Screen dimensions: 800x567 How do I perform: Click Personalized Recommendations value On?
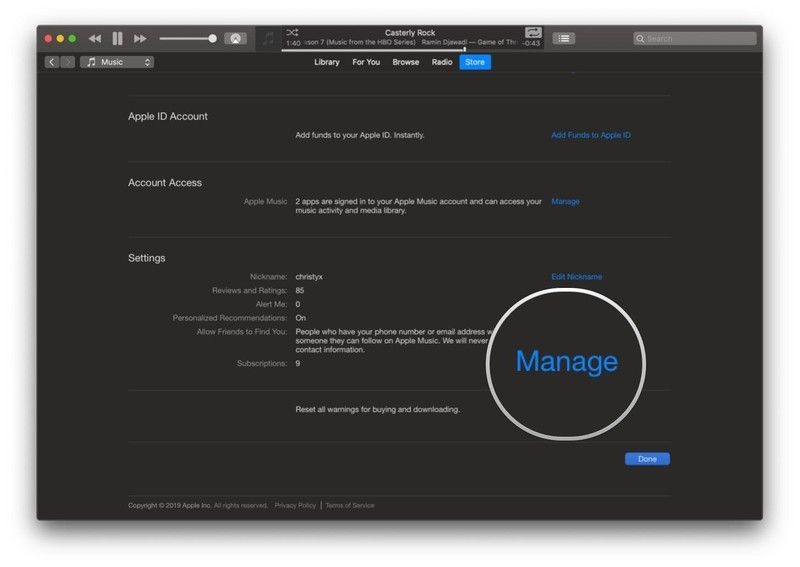(x=301, y=318)
